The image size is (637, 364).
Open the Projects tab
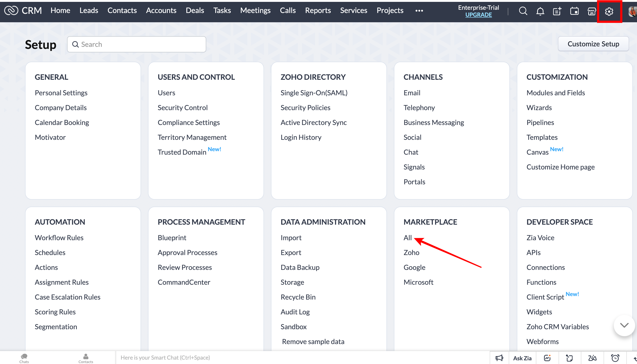390,10
